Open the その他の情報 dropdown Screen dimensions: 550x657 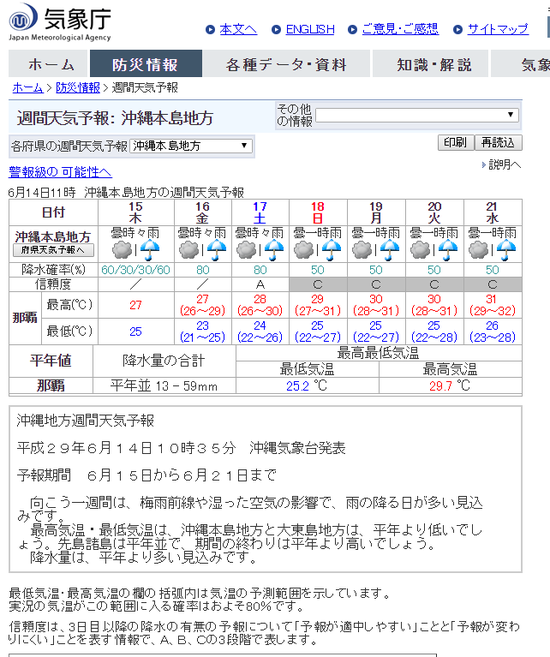coord(417,115)
